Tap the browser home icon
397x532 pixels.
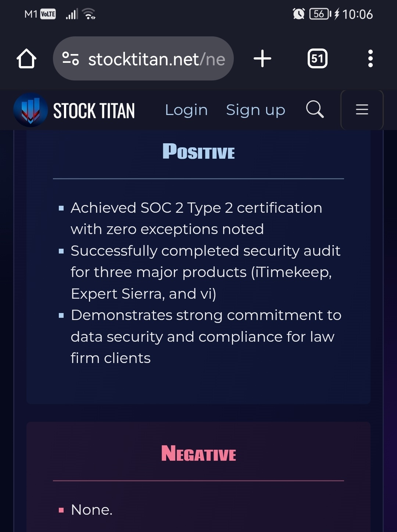26,59
